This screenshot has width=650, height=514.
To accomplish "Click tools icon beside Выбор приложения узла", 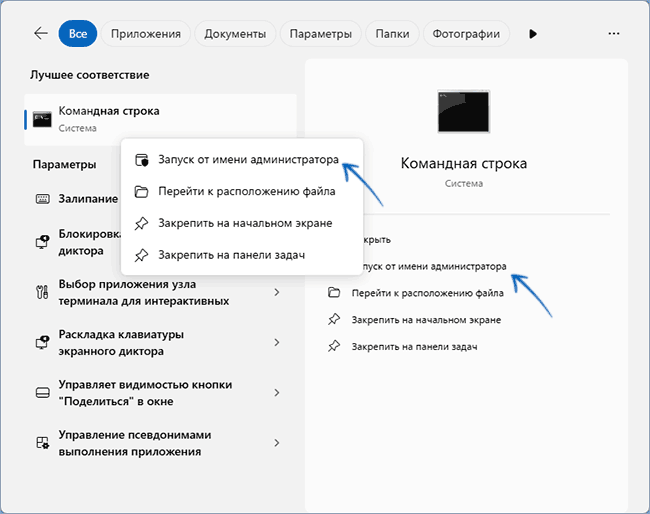I will coord(42,292).
